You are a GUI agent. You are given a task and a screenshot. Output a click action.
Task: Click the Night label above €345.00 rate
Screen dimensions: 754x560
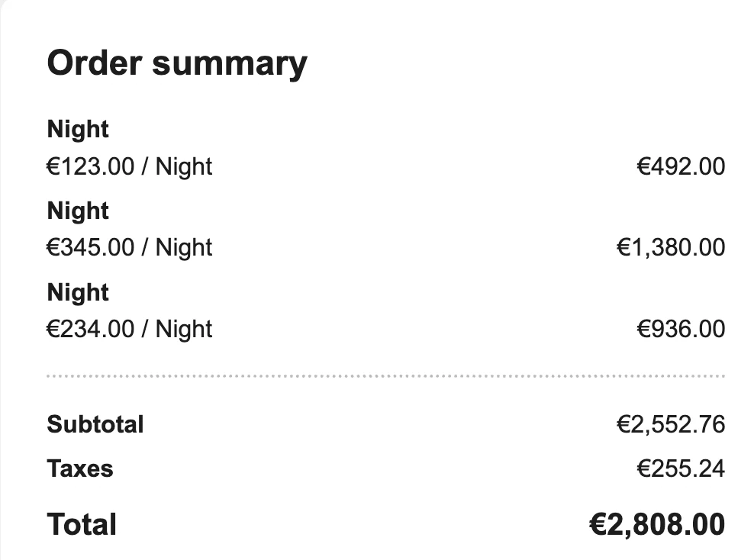coord(78,211)
